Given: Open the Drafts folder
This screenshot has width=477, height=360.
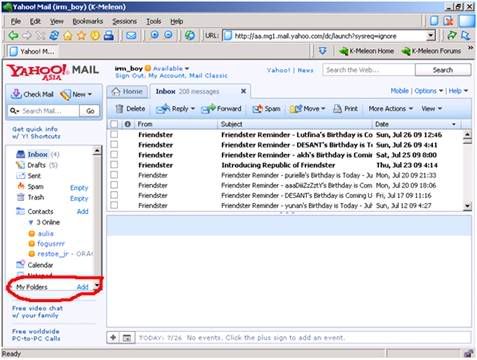Looking at the screenshot, I should (37, 165).
